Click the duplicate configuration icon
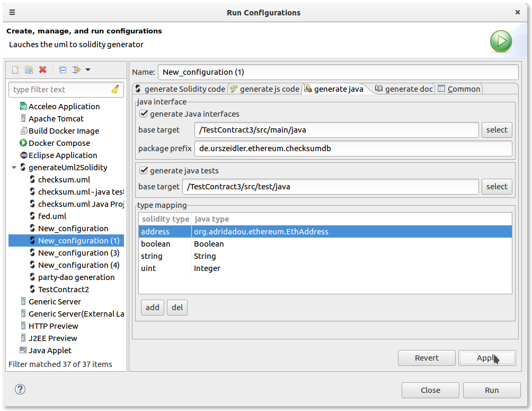Image resolution: width=532 pixels, height=411 pixels. (x=29, y=70)
